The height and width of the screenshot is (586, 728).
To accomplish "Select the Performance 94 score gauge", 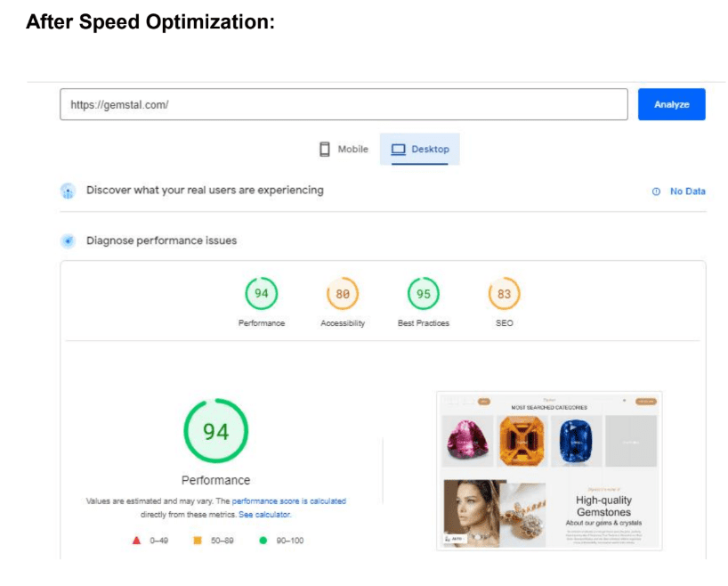I will [x=262, y=294].
